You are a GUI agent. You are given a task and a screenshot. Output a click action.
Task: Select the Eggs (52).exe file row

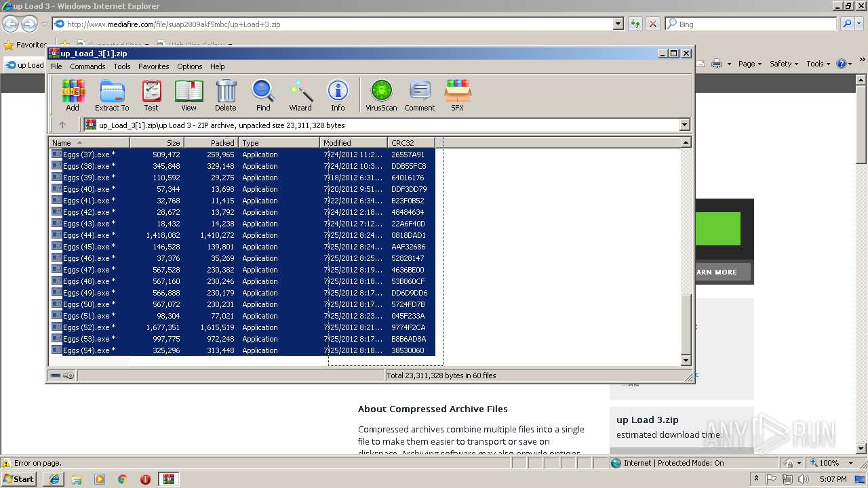[x=243, y=327]
